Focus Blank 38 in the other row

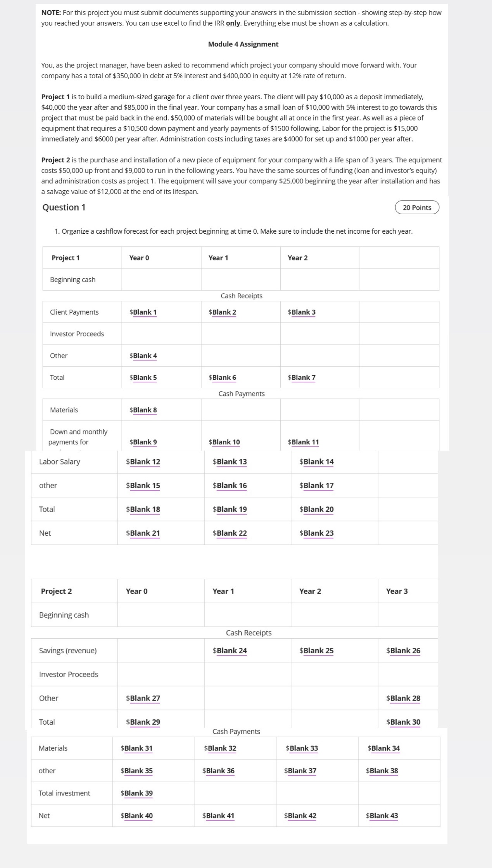[384, 771]
